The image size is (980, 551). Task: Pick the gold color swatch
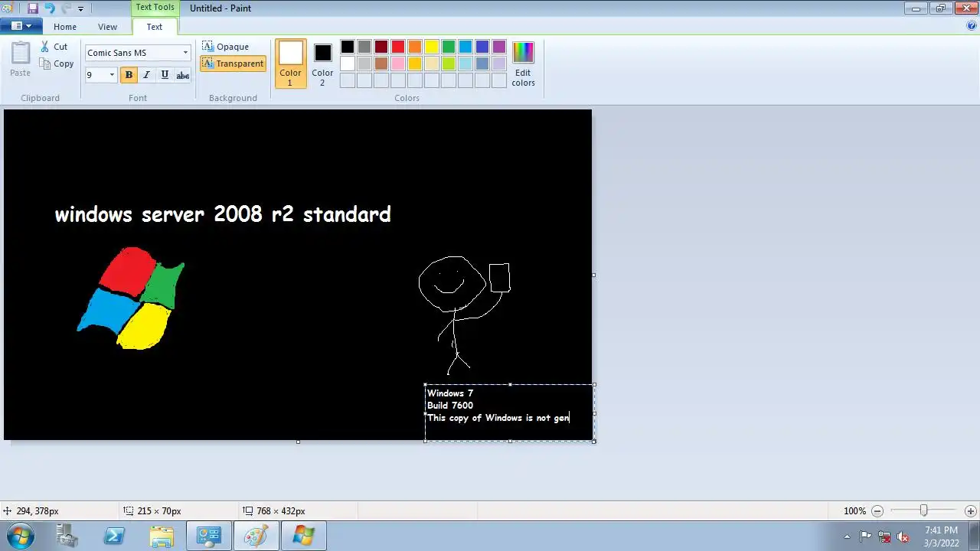point(415,64)
